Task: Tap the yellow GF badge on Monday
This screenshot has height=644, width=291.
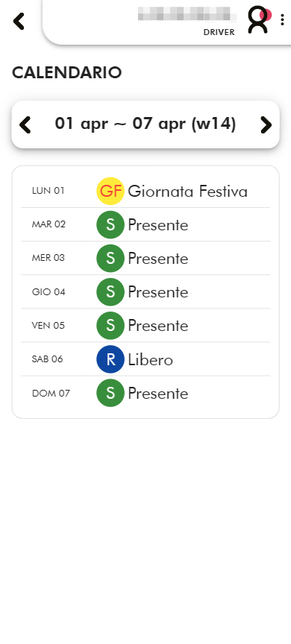Action: (x=110, y=191)
